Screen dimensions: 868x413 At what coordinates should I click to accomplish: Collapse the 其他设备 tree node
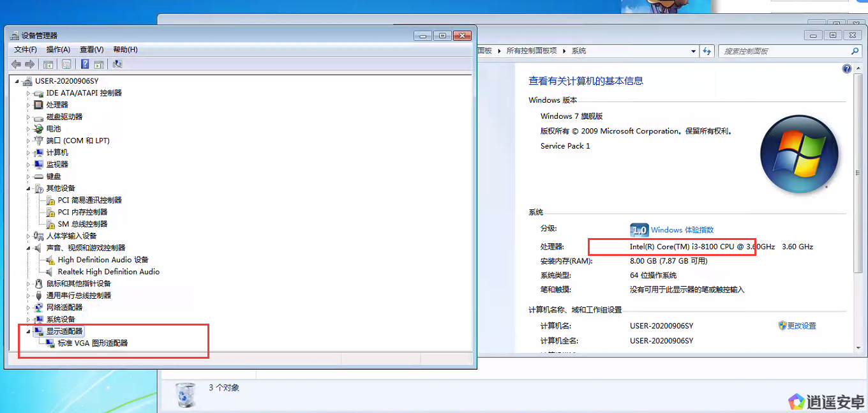click(x=29, y=188)
